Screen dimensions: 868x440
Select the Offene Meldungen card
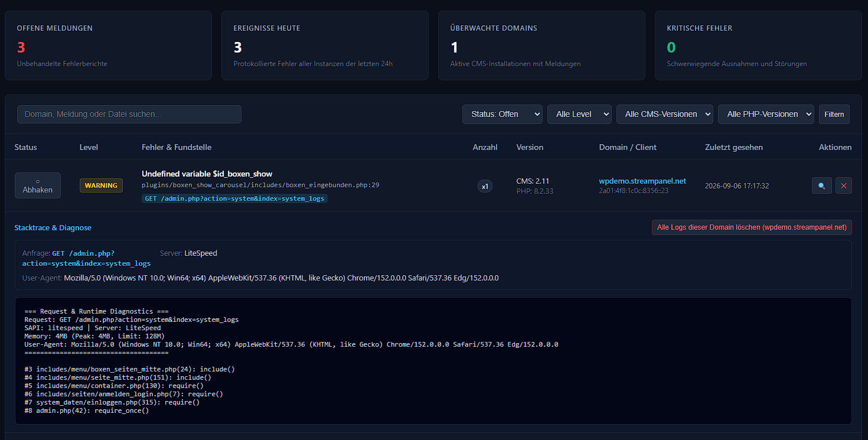click(108, 45)
